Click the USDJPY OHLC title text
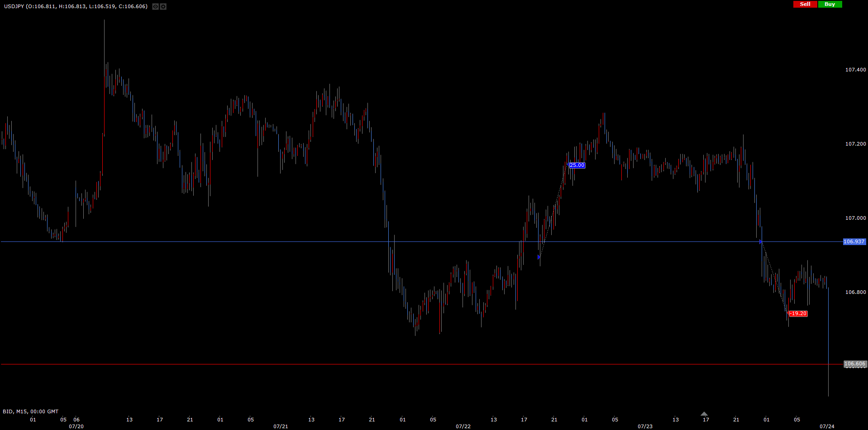868x430 pixels. [x=76, y=6]
